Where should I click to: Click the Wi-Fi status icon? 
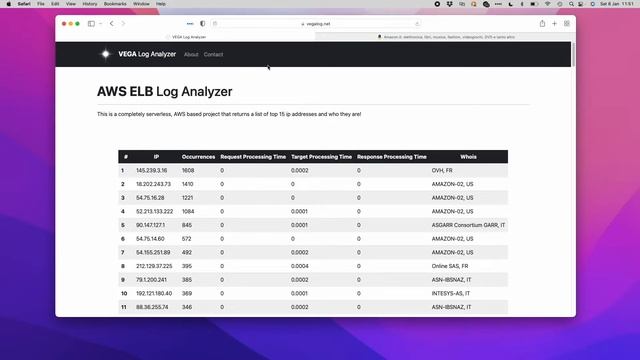(547, 4)
